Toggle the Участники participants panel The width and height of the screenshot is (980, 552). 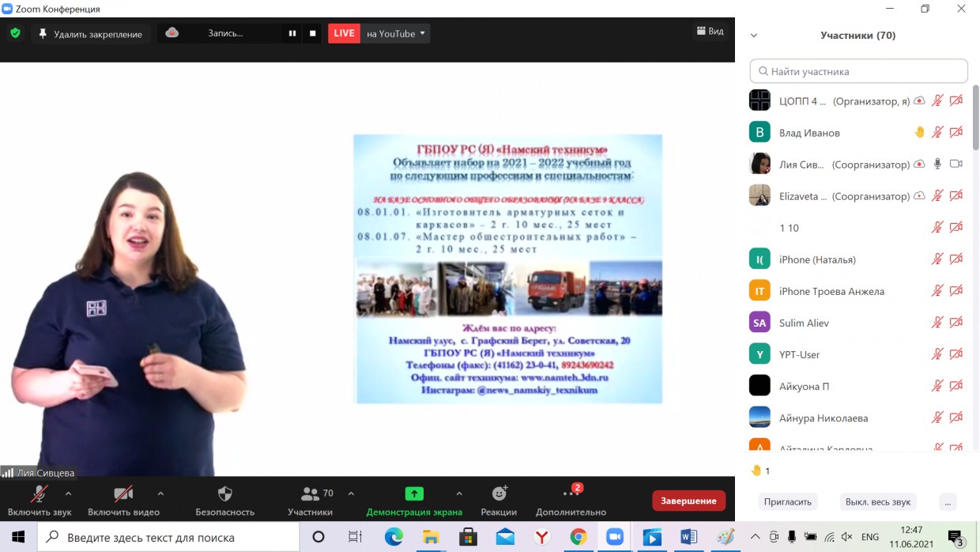(x=310, y=501)
